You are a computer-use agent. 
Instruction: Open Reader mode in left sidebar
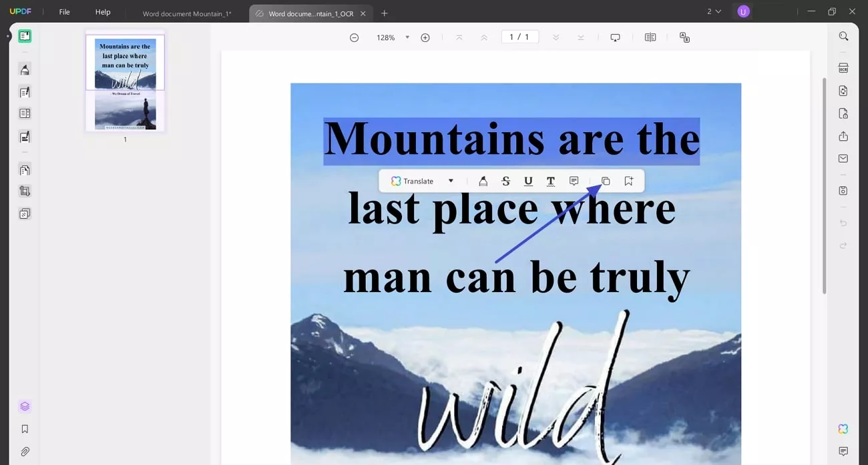pyautogui.click(x=25, y=36)
